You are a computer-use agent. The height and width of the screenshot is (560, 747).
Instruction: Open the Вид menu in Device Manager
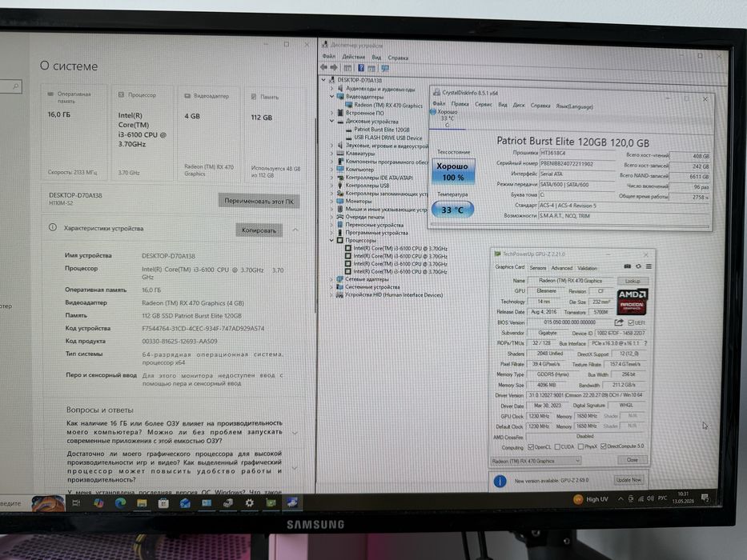tap(376, 57)
